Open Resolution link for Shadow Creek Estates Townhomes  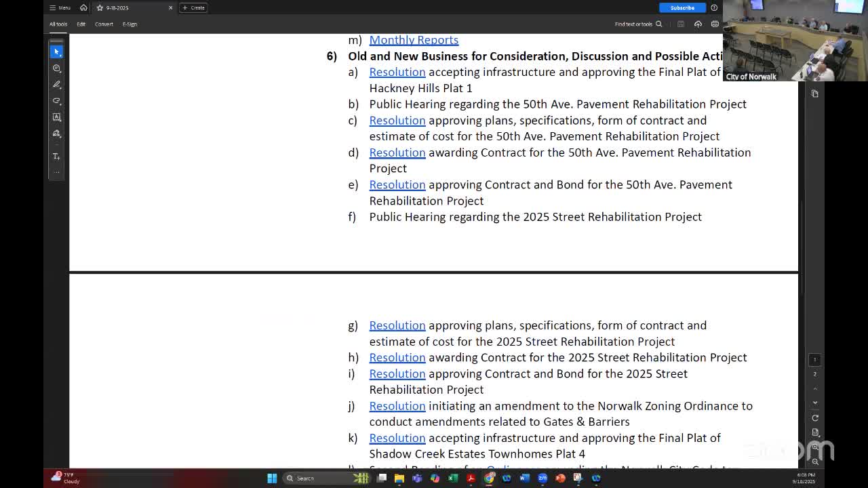397,438
